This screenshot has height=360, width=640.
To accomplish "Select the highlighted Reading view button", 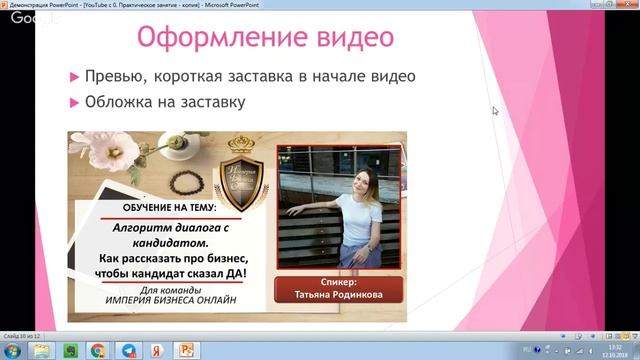I will click(x=627, y=336).
